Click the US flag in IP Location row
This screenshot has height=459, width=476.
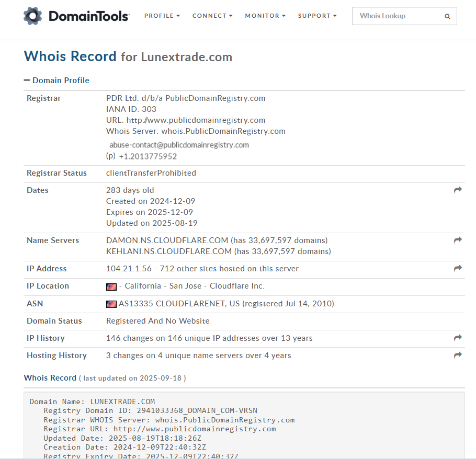click(111, 286)
